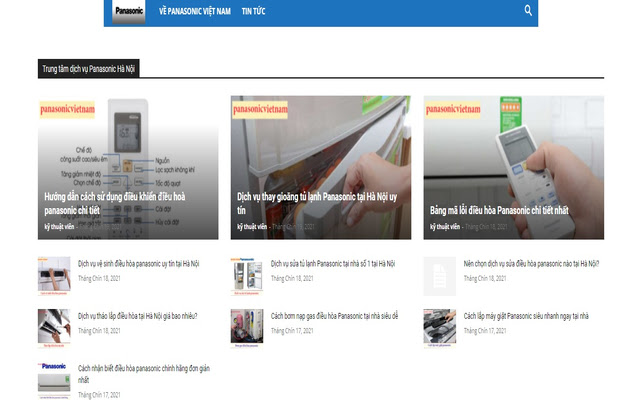Click placeholder document icon thumbnail
Screen dimensions: 640x400
click(440, 276)
